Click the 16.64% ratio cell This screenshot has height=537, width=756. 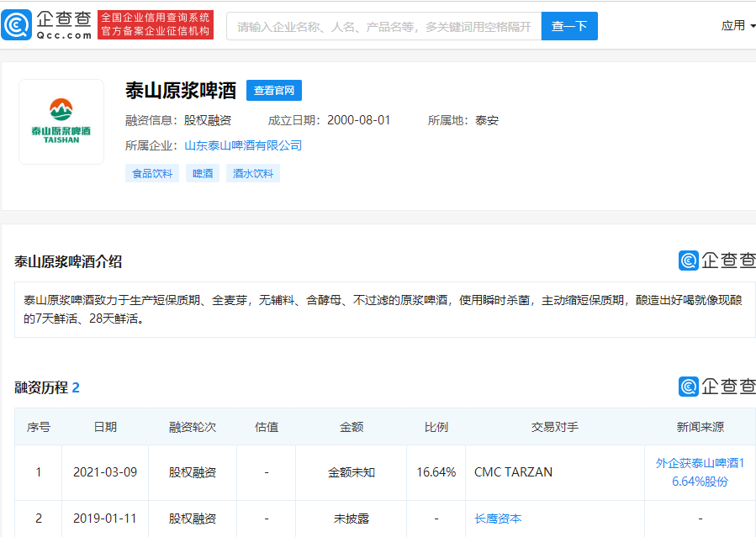436,472
